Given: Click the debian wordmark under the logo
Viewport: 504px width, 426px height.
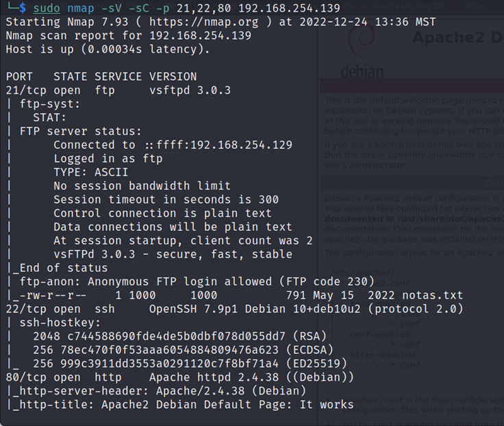Looking at the screenshot, I should pos(362,71).
